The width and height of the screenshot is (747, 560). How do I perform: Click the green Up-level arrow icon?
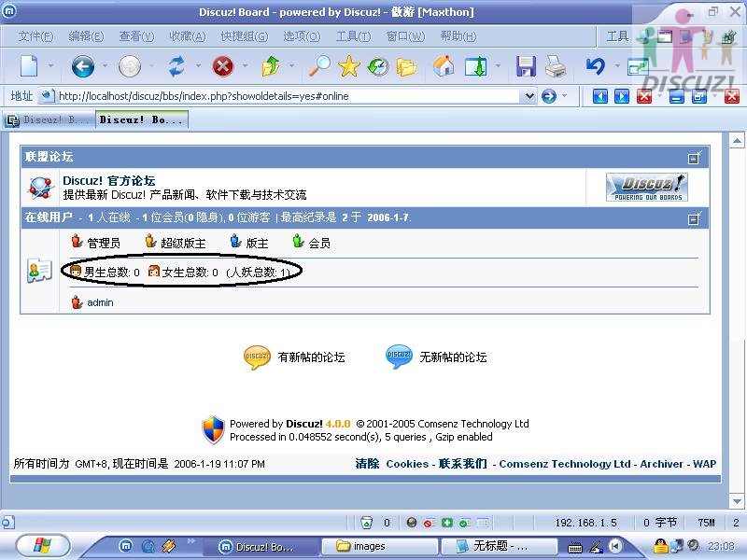click(x=271, y=66)
